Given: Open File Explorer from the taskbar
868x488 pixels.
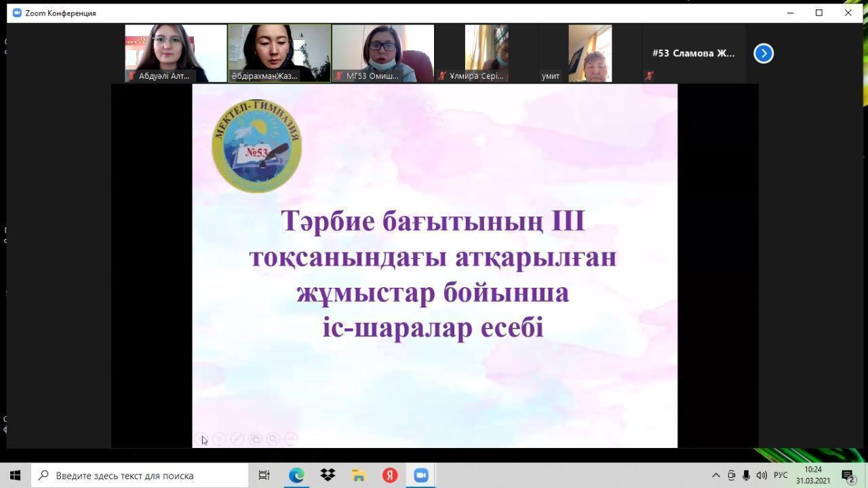Looking at the screenshot, I should point(359,476).
